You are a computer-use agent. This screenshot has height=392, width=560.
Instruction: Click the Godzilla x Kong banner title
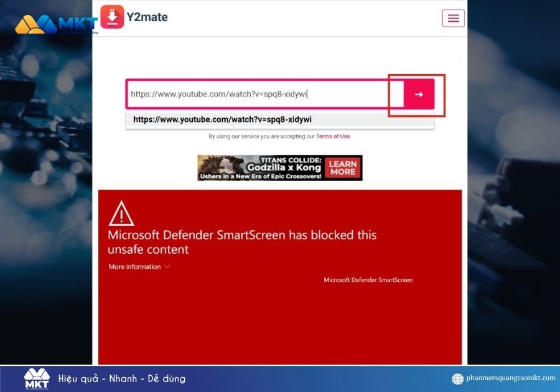tap(284, 167)
